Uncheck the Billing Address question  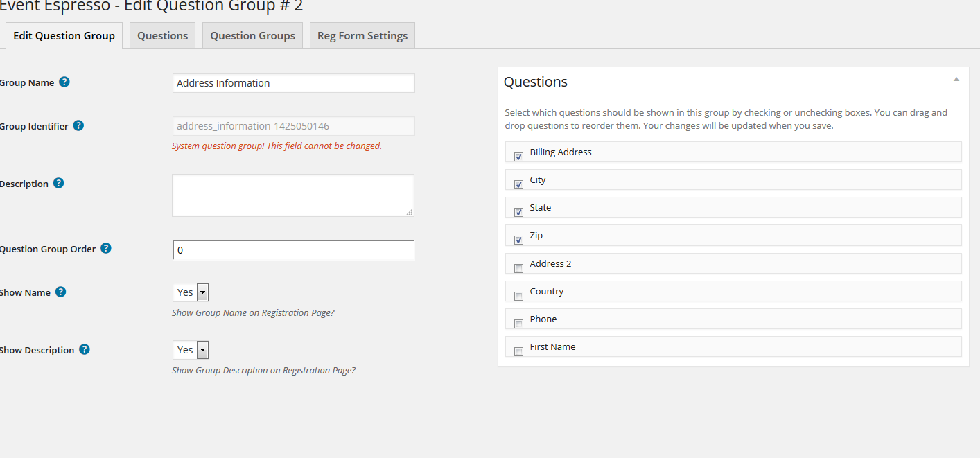[x=518, y=157]
